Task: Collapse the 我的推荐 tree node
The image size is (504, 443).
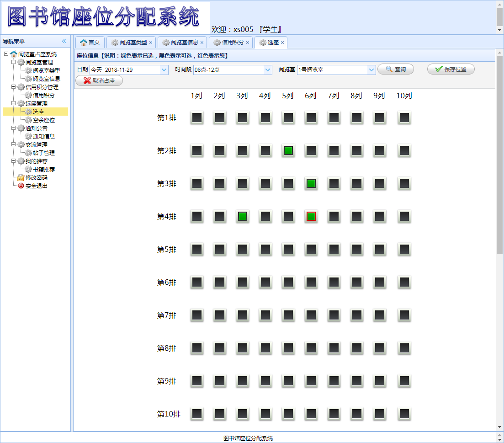Action: [x=14, y=161]
